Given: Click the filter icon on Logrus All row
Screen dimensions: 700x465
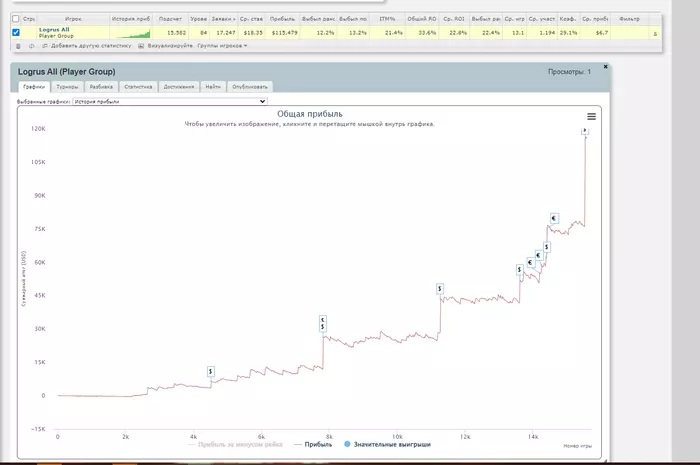Looking at the screenshot, I should pos(655,33).
